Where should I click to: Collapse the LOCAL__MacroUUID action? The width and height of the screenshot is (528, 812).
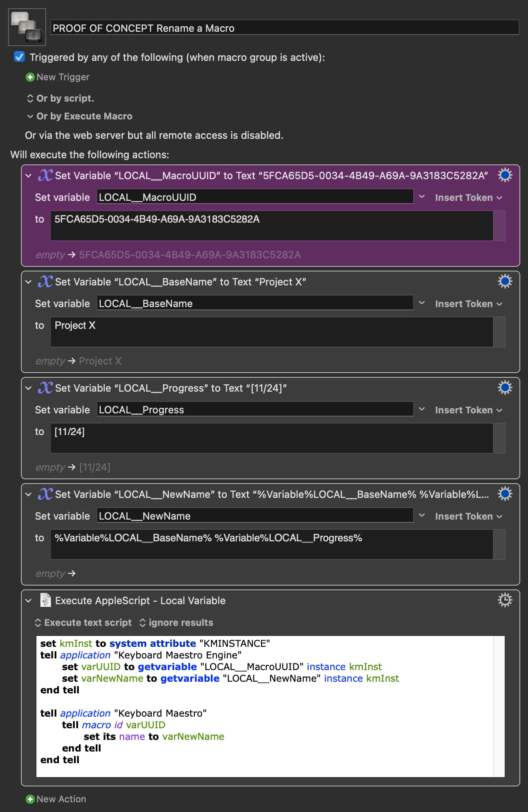tap(28, 176)
